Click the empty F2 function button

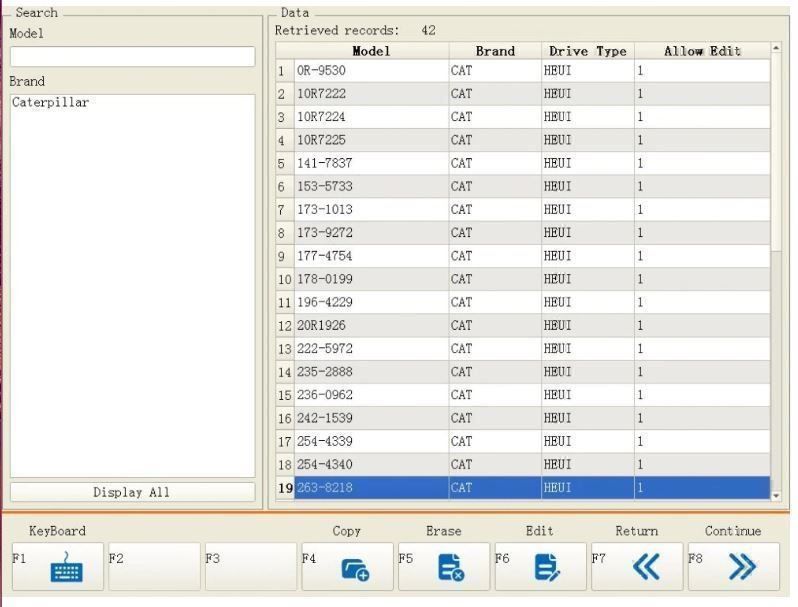click(x=154, y=566)
